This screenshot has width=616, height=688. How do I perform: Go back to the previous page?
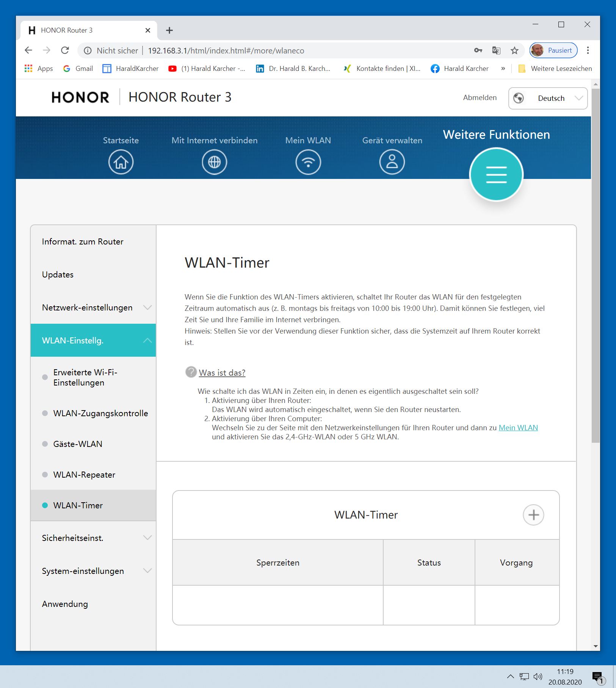[28, 50]
